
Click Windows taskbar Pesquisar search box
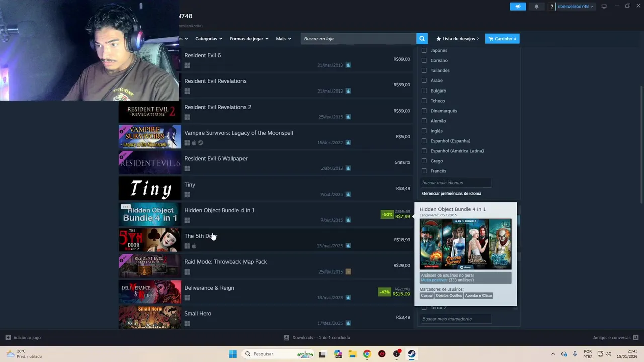(277, 354)
